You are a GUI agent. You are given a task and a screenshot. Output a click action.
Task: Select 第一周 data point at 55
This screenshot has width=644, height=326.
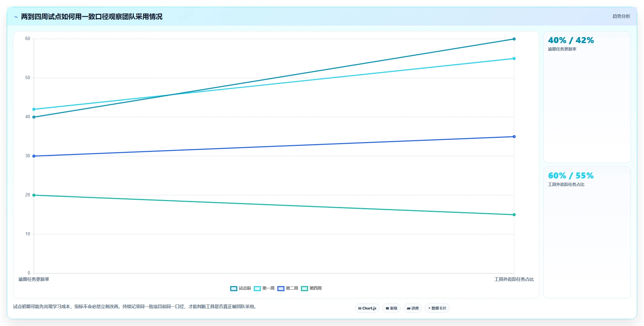pos(514,59)
